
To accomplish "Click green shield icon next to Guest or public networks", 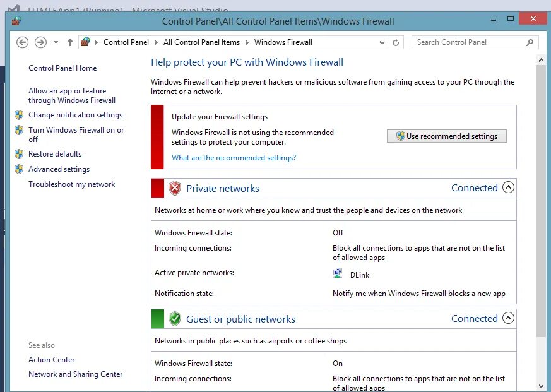I will (175, 319).
